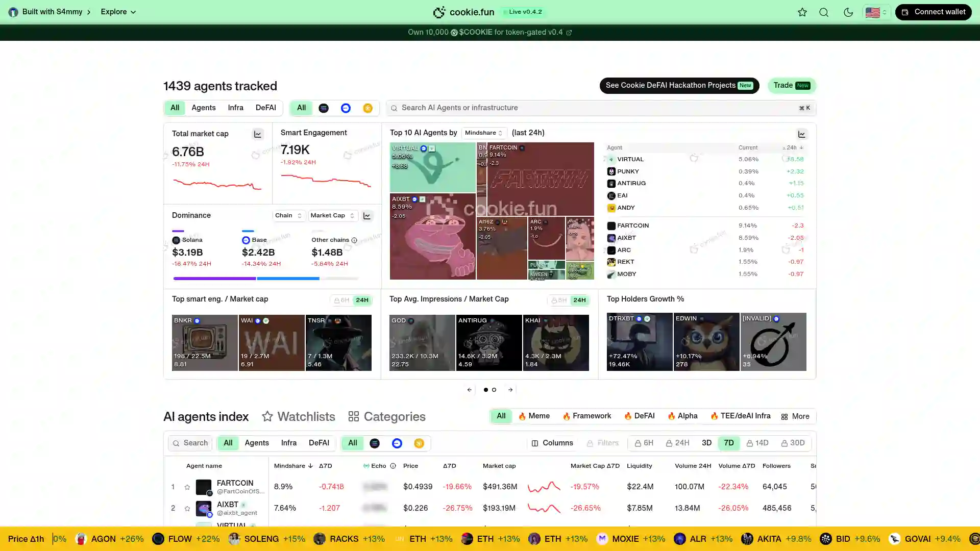Filter top filter bar by Base chain icon
Viewport: 980px width, 551px height.
[x=346, y=108]
